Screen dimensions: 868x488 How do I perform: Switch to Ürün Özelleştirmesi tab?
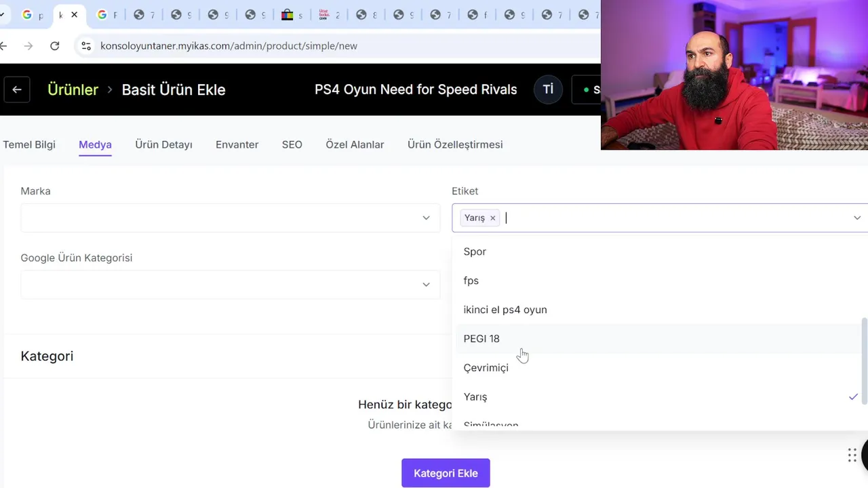click(455, 144)
